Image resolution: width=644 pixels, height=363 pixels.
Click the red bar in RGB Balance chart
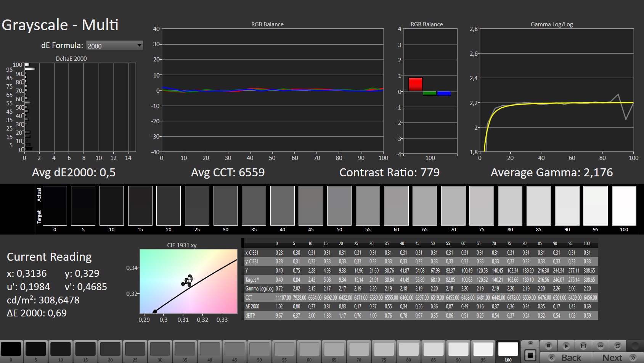(x=416, y=84)
